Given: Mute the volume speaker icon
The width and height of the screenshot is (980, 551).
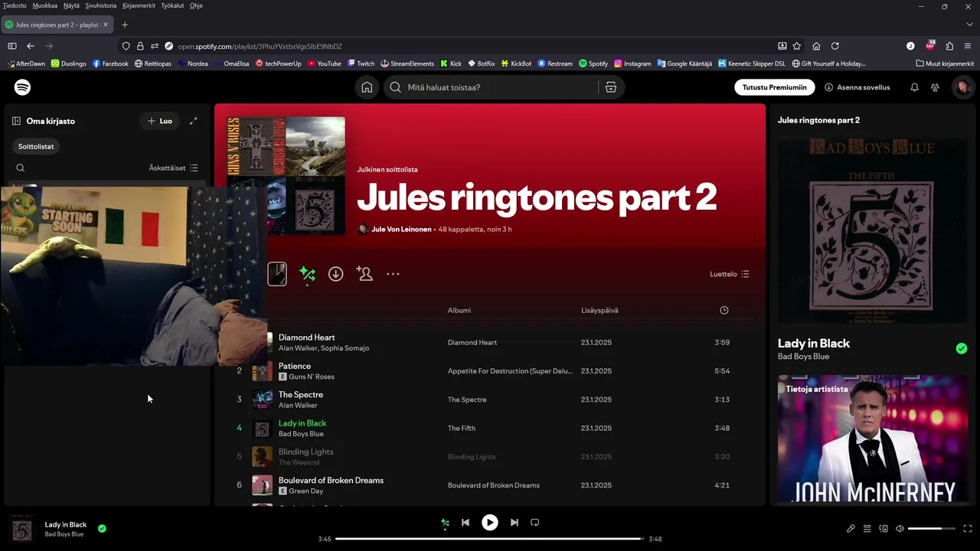Looking at the screenshot, I should pyautogui.click(x=900, y=529).
